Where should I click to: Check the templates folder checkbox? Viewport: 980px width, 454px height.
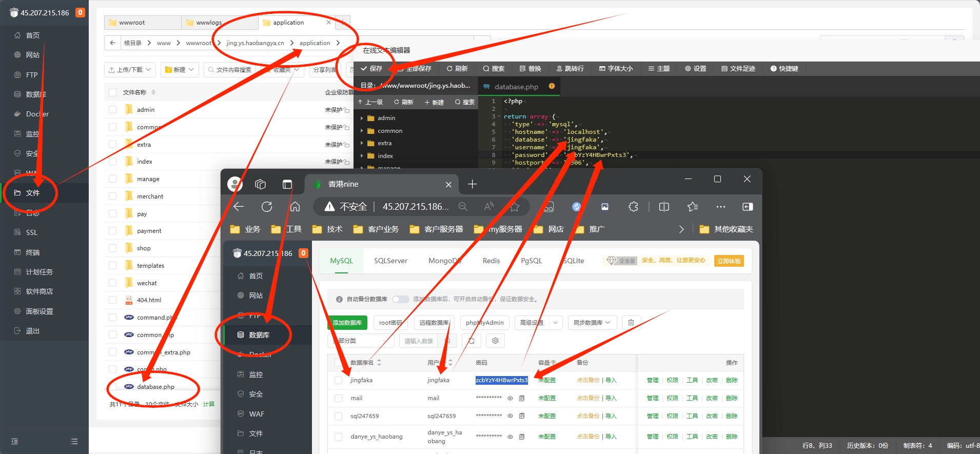pyautogui.click(x=112, y=266)
